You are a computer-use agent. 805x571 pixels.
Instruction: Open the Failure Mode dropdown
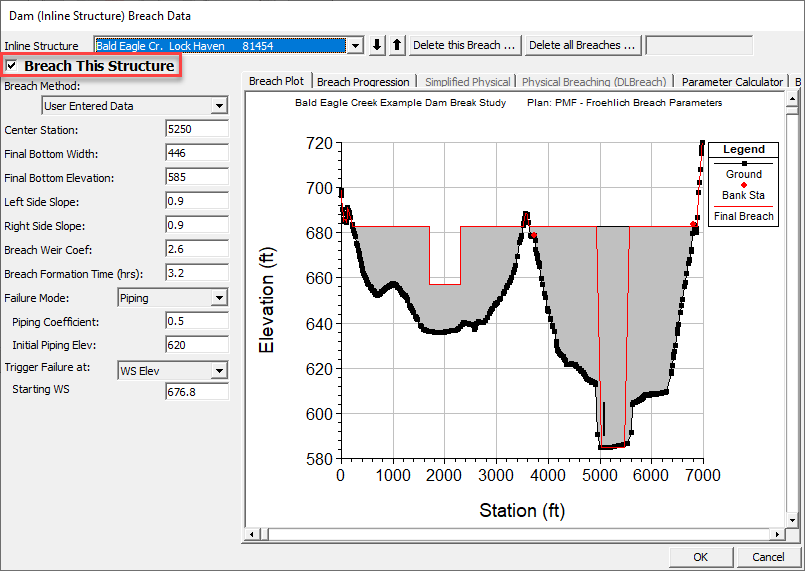[x=219, y=297]
